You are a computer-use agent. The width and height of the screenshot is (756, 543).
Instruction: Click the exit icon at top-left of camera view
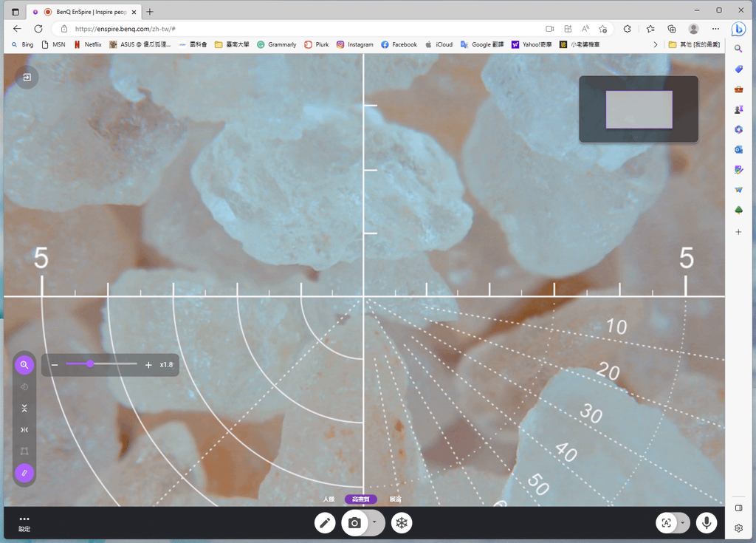27,78
